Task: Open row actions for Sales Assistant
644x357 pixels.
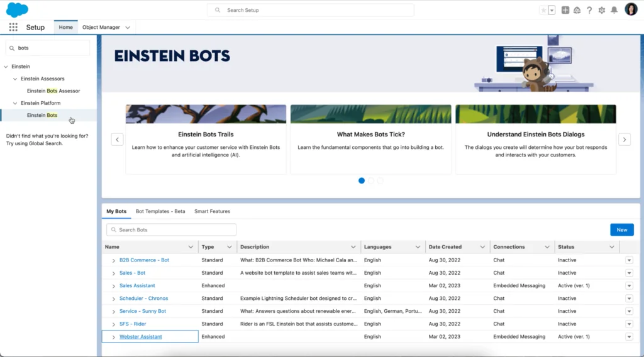Action: pyautogui.click(x=629, y=285)
